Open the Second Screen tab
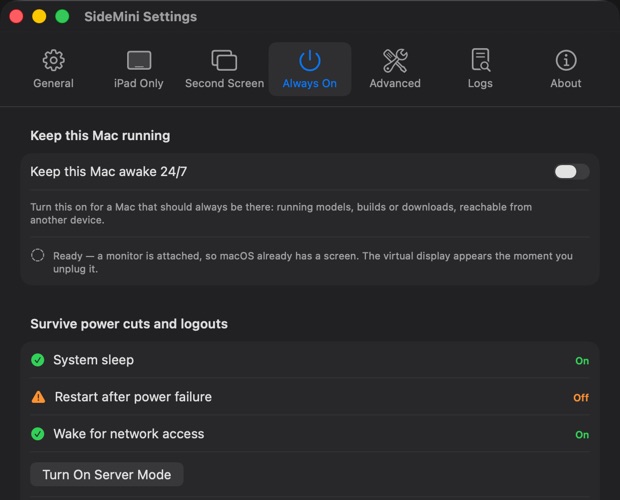The width and height of the screenshot is (620, 500). pos(224,69)
